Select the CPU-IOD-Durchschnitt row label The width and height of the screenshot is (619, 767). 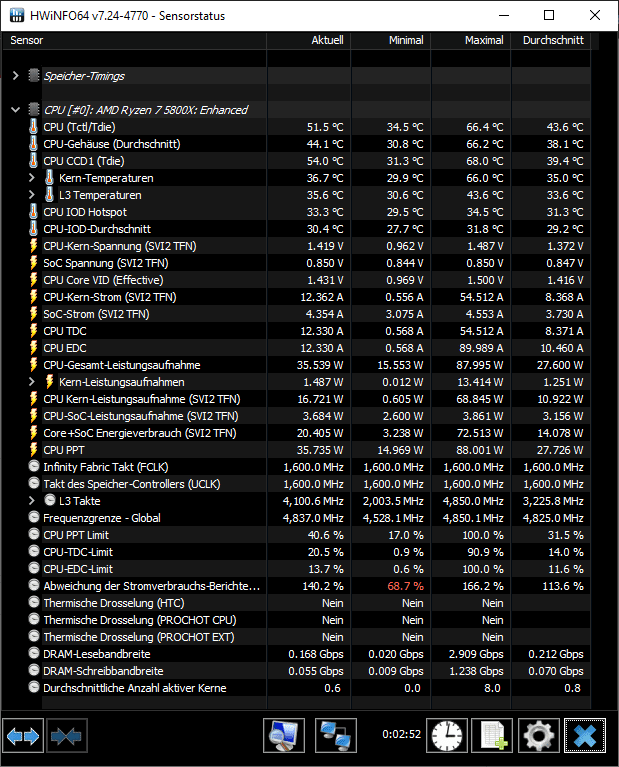pos(97,229)
